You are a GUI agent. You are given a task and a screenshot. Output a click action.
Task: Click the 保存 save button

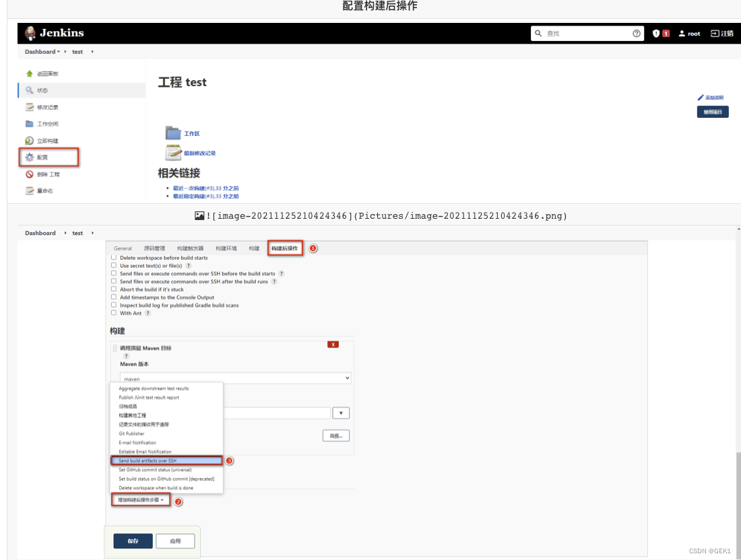click(x=133, y=541)
